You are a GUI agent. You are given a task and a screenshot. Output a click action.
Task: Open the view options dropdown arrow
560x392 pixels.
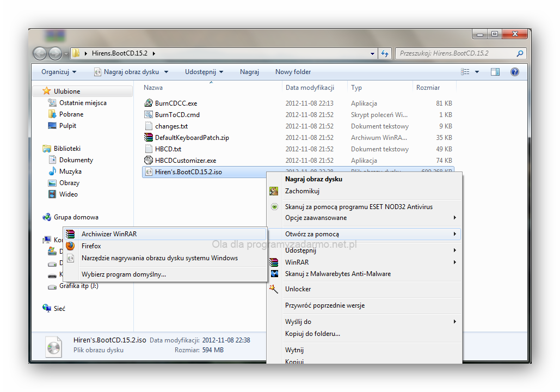point(477,72)
